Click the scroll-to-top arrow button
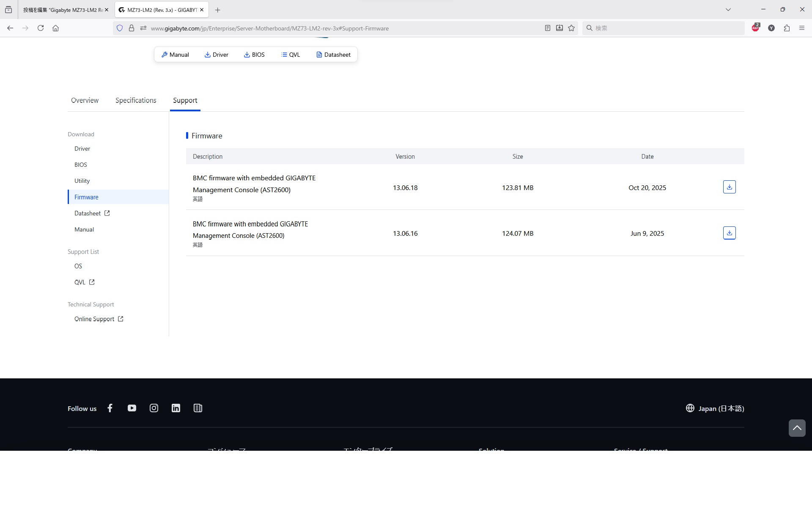 pyautogui.click(x=797, y=428)
